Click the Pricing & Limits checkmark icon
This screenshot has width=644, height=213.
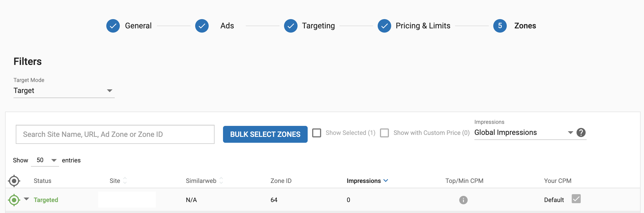point(384,26)
